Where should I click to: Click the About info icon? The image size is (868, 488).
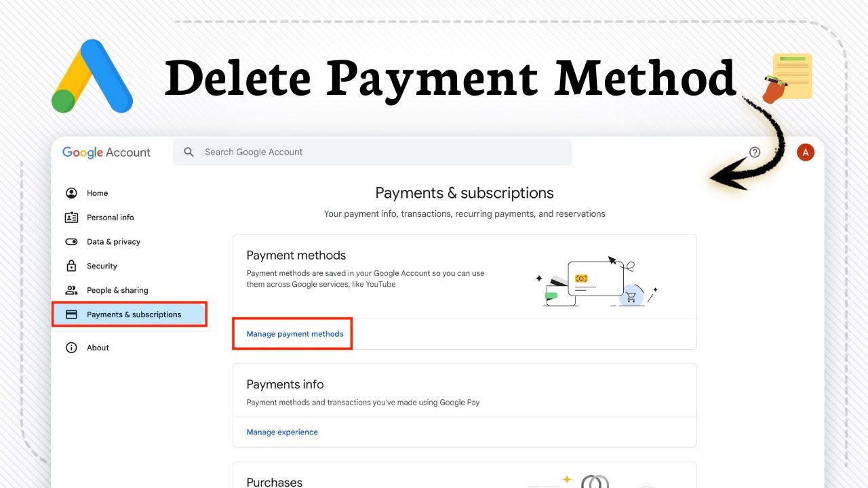[x=71, y=348]
